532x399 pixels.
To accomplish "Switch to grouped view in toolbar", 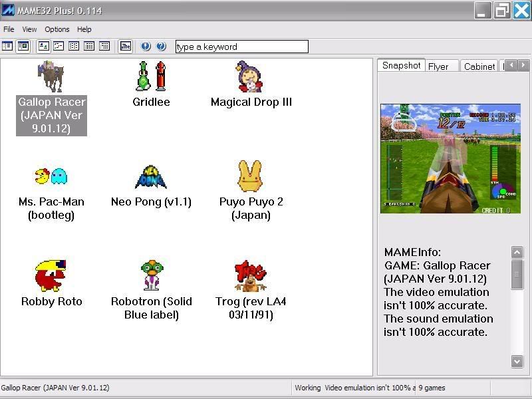I will 104,46.
